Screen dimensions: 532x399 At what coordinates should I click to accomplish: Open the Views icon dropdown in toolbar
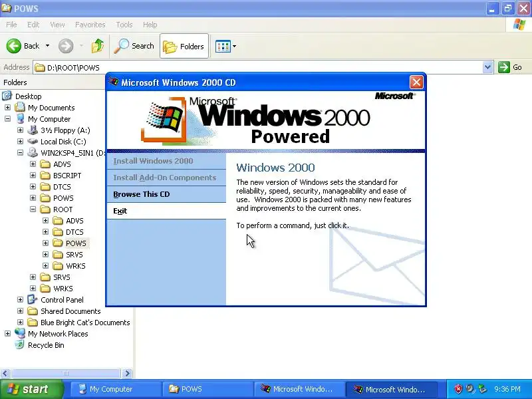click(x=225, y=46)
